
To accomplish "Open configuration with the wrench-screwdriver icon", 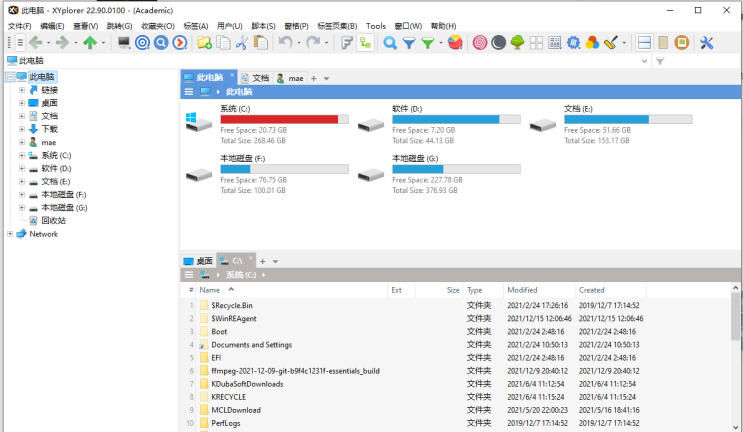I will [706, 43].
